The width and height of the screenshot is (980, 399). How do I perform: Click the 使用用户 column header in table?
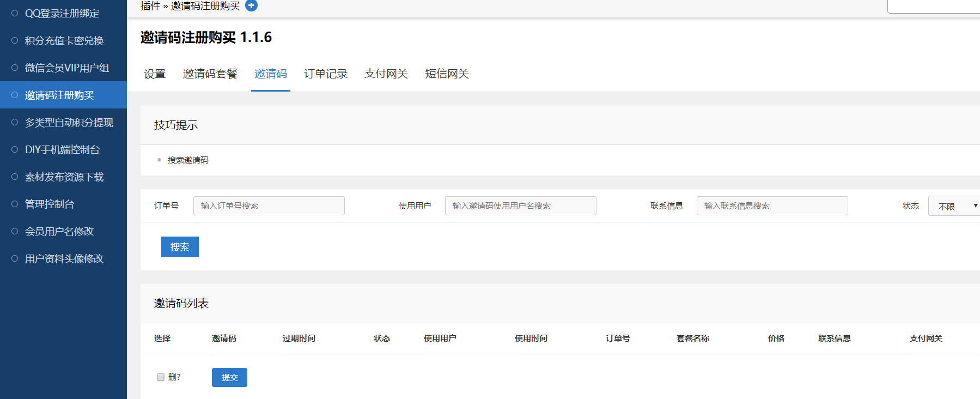point(440,338)
